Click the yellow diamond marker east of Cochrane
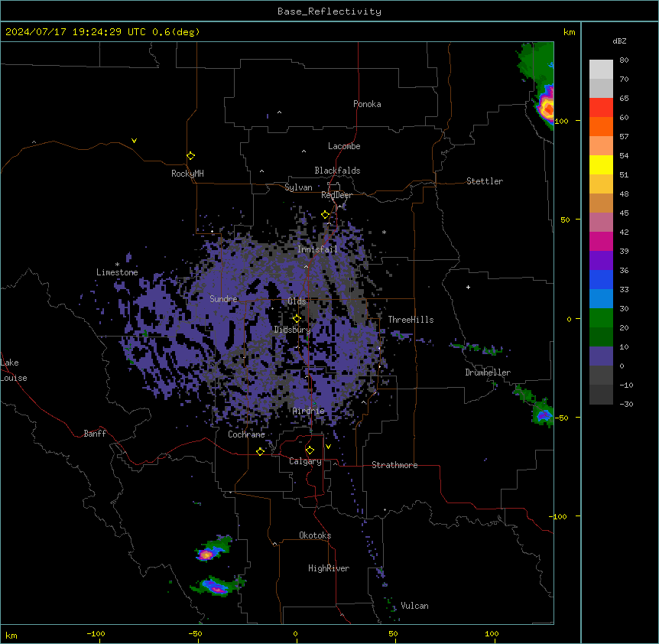 [260, 451]
